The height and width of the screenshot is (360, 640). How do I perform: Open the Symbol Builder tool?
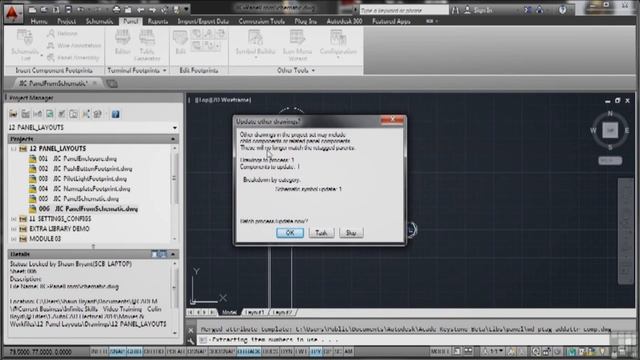click(x=256, y=44)
